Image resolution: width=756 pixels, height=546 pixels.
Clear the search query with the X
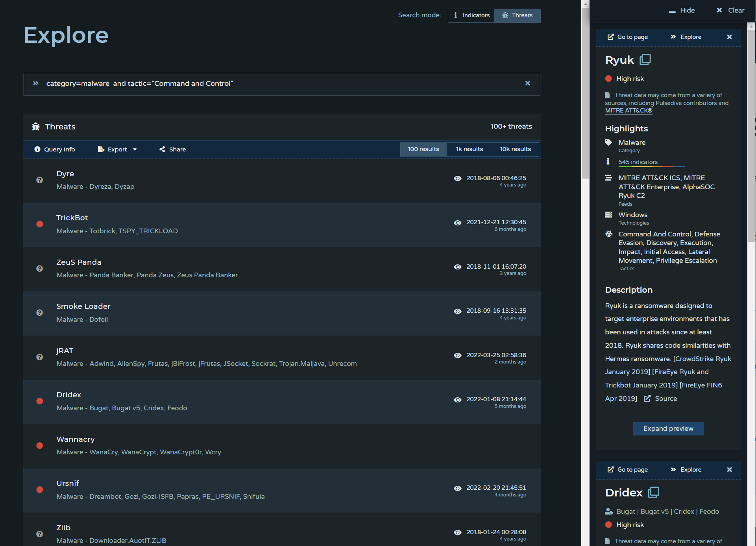coord(528,83)
